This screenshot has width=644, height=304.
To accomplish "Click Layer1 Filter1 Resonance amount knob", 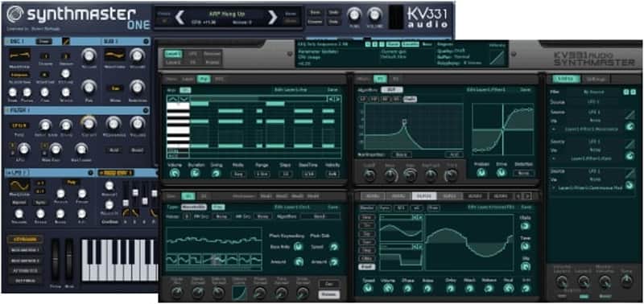I will pyautogui.click(x=630, y=127).
